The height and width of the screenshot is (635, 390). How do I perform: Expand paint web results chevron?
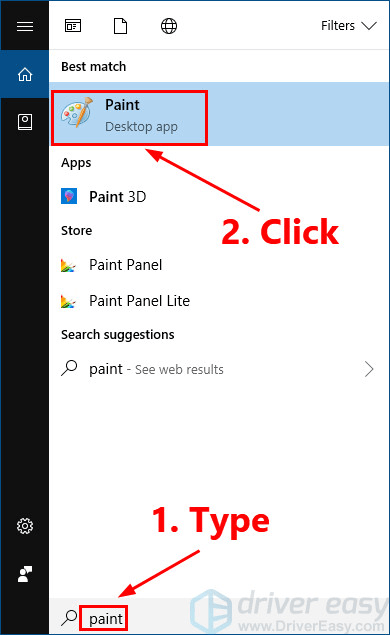click(x=369, y=369)
